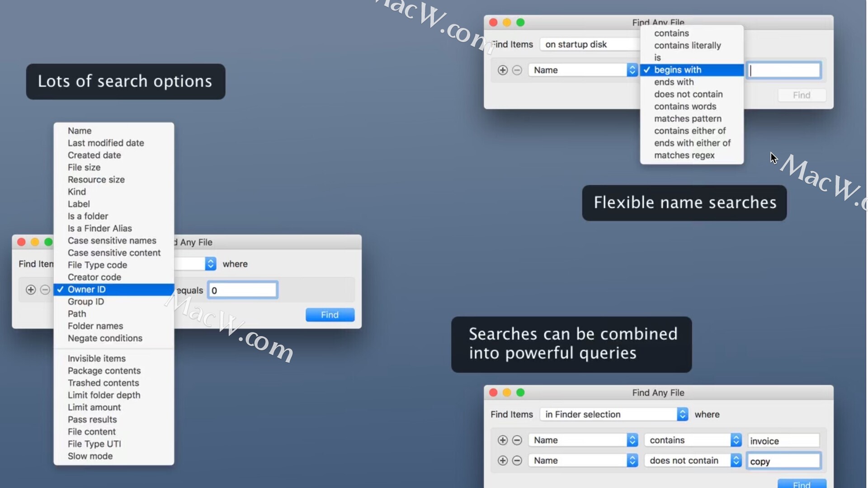The width and height of the screenshot is (868, 488).
Task: Click the Find button in top-right window
Action: (802, 95)
